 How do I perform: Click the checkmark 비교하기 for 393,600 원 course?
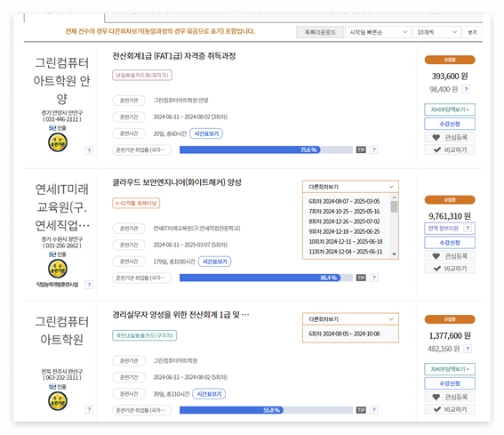tap(450, 149)
